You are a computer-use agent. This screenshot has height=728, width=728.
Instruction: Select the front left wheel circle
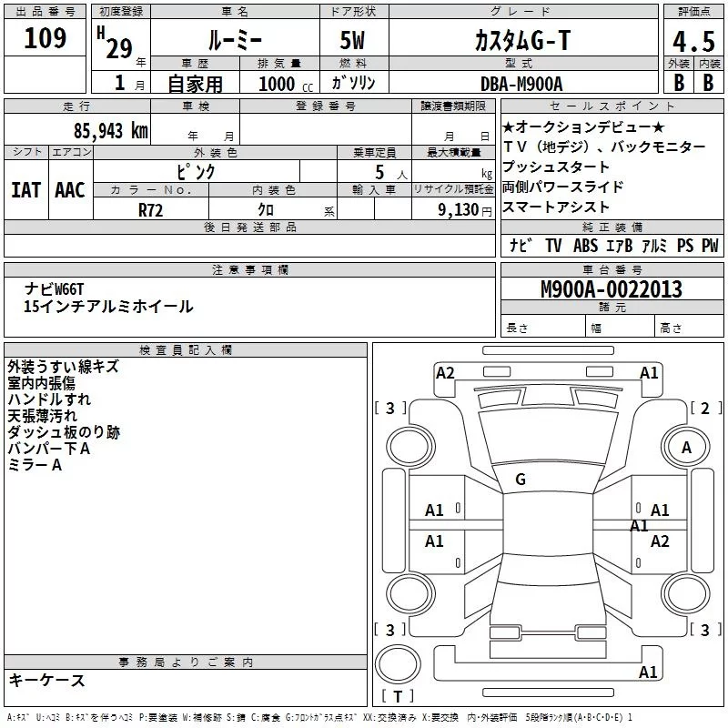click(410, 447)
